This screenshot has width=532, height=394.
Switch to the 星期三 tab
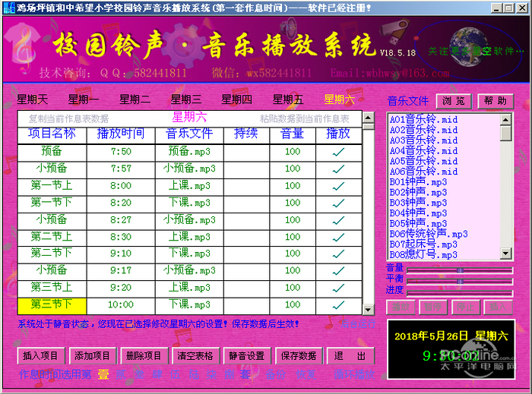pyautogui.click(x=186, y=99)
